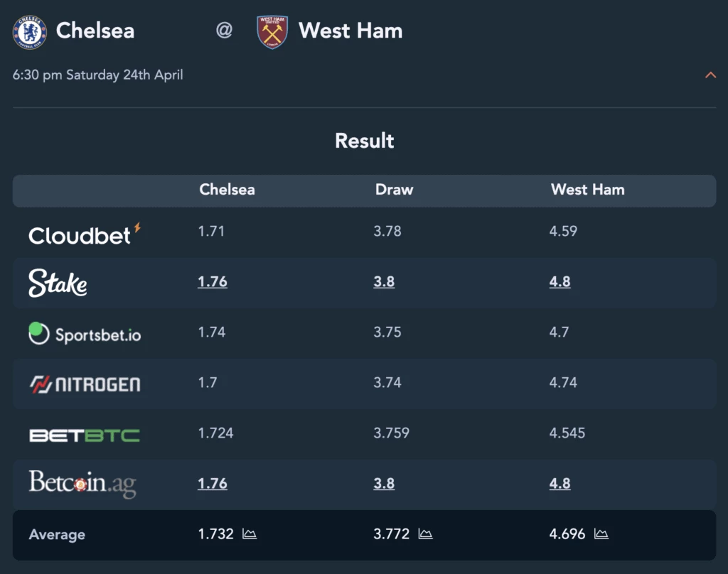Open Stake's 4.8 West Ham odds link
728x574 pixels.
[x=560, y=281]
